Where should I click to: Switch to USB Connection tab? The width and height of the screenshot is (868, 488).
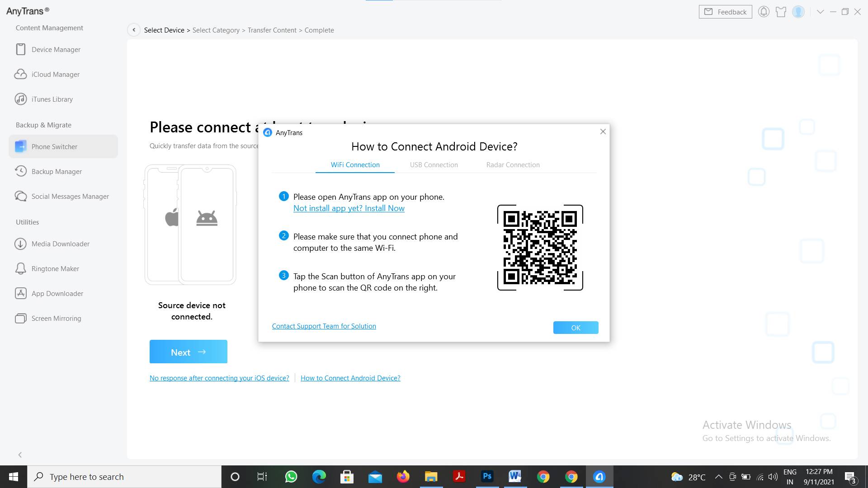(x=434, y=164)
